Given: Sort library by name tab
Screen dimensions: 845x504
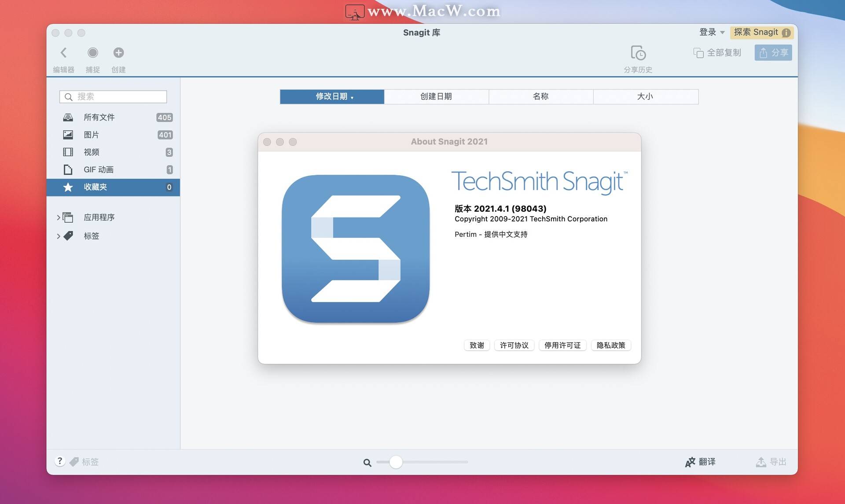Looking at the screenshot, I should [x=541, y=97].
